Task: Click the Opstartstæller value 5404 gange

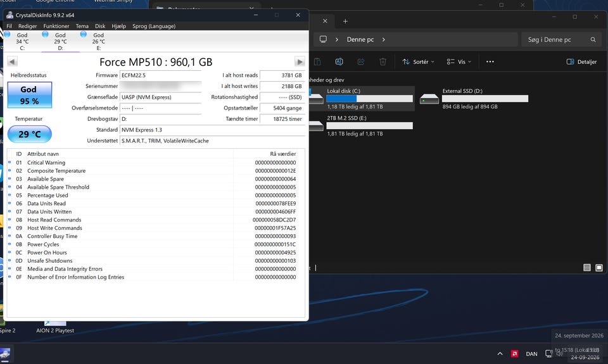Action: (282, 108)
